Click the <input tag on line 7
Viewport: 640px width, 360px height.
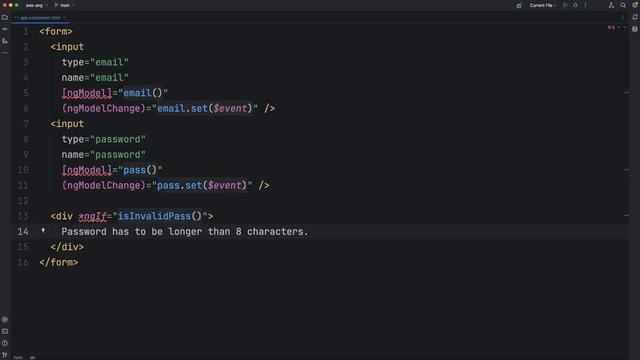coord(67,124)
